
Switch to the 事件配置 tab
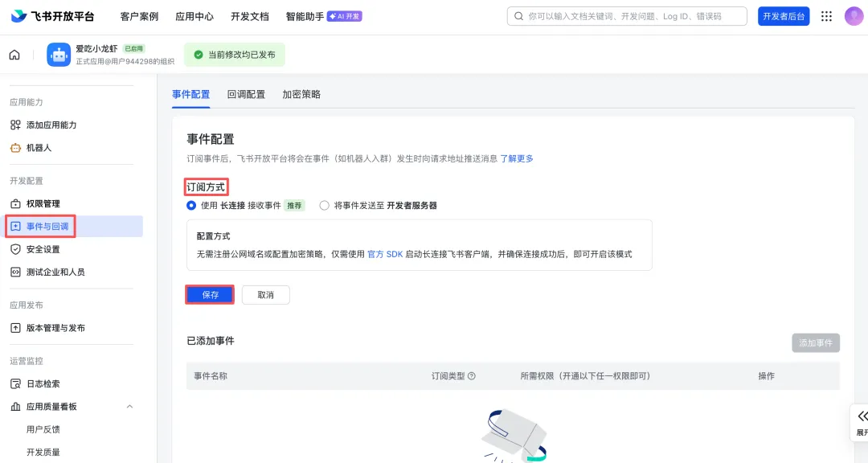coord(191,94)
